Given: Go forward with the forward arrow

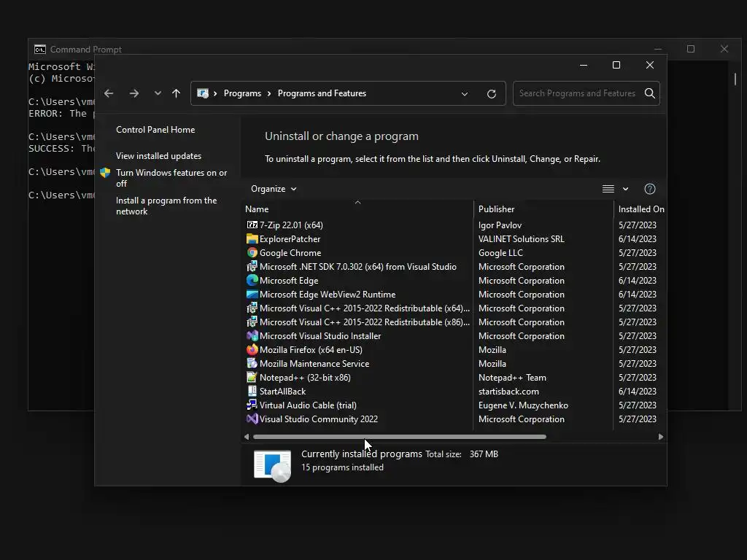Looking at the screenshot, I should click(134, 93).
